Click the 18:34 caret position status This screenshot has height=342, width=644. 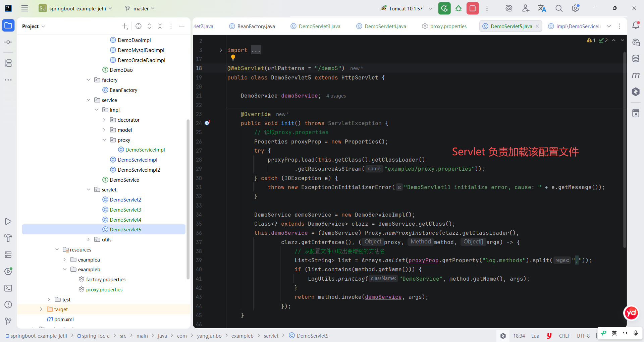(x=519, y=336)
